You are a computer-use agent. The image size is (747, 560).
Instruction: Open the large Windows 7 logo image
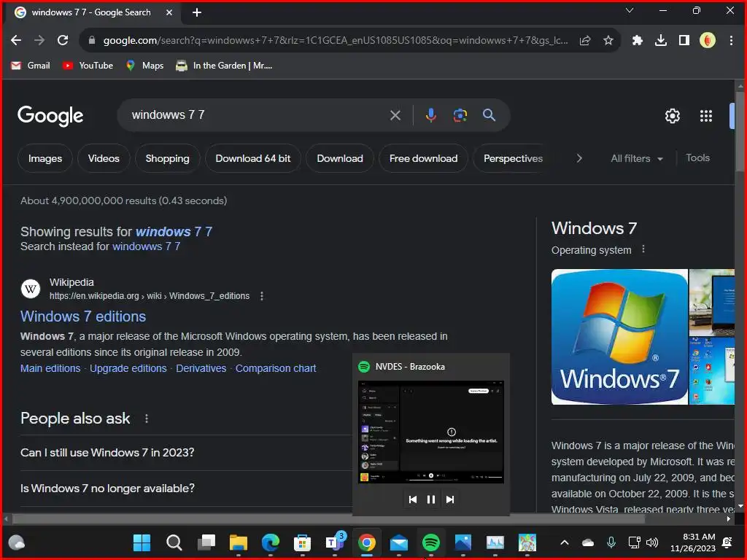(619, 337)
